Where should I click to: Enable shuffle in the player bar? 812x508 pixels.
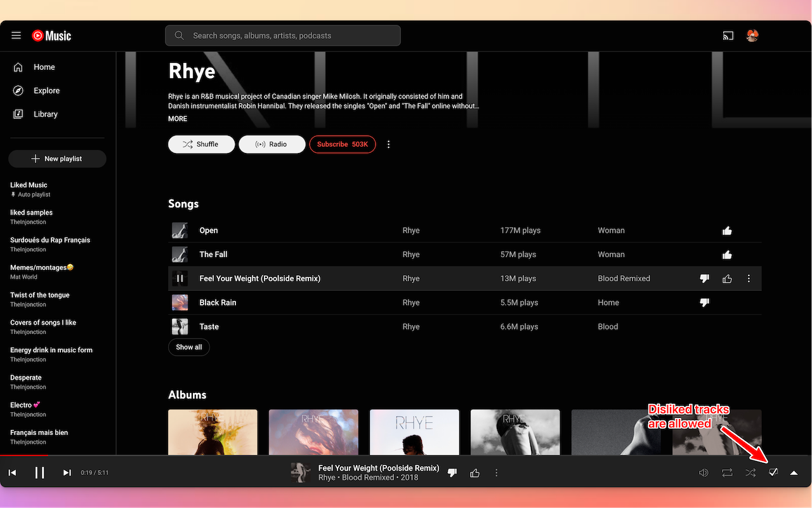(750, 472)
